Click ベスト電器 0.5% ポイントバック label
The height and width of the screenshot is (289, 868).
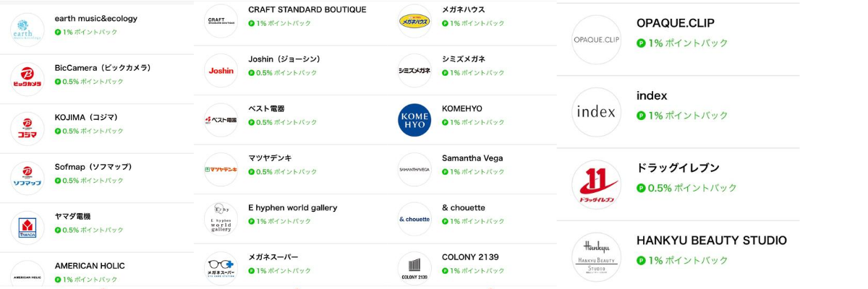click(283, 122)
